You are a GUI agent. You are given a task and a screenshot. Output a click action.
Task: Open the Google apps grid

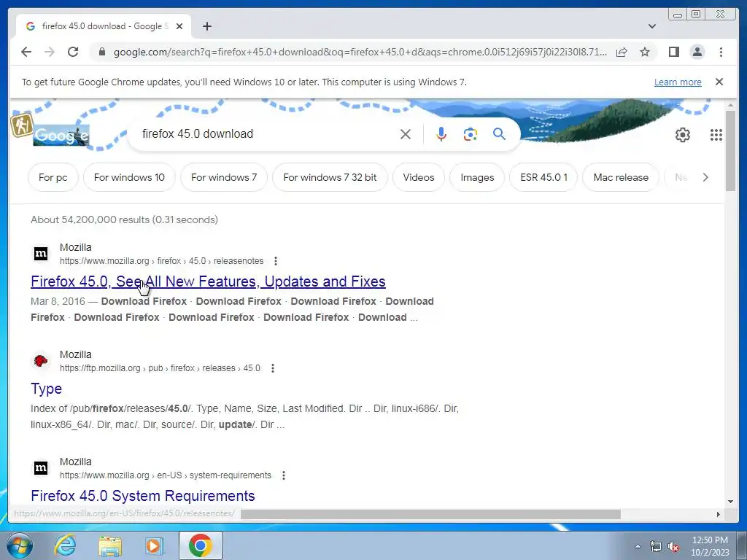[x=716, y=135]
